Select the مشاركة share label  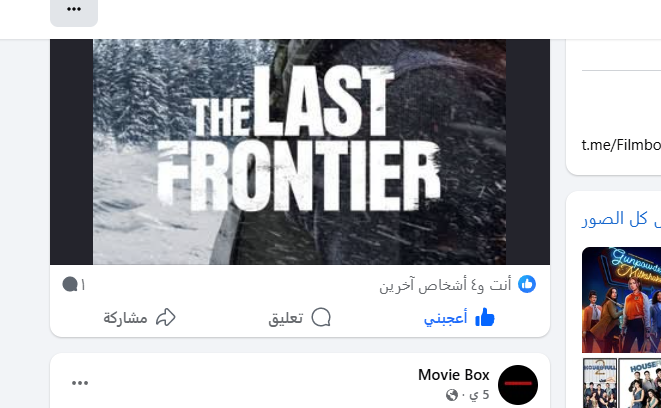tap(125, 318)
